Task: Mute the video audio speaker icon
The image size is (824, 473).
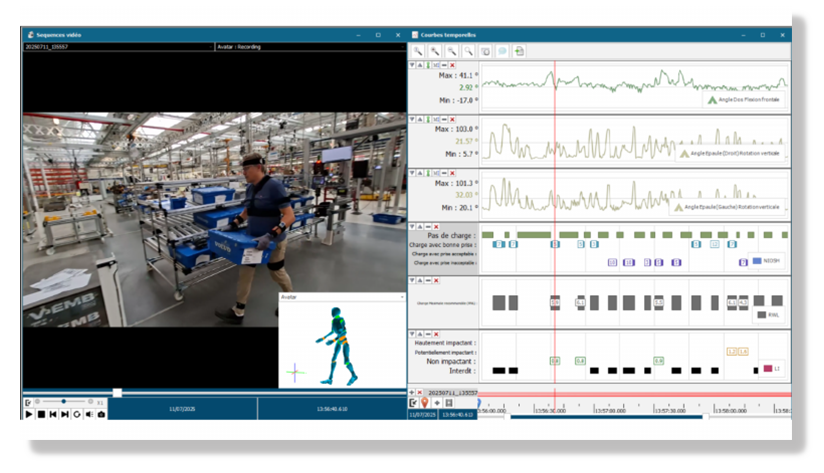Action: 89,413
